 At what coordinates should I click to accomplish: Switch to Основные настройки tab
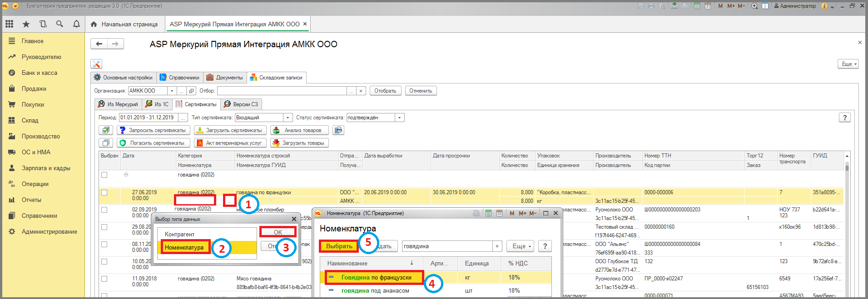tap(123, 78)
